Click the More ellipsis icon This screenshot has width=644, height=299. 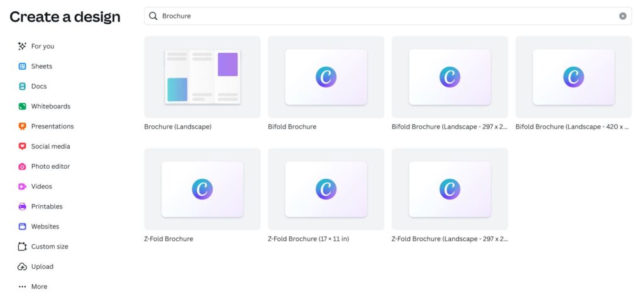22,286
